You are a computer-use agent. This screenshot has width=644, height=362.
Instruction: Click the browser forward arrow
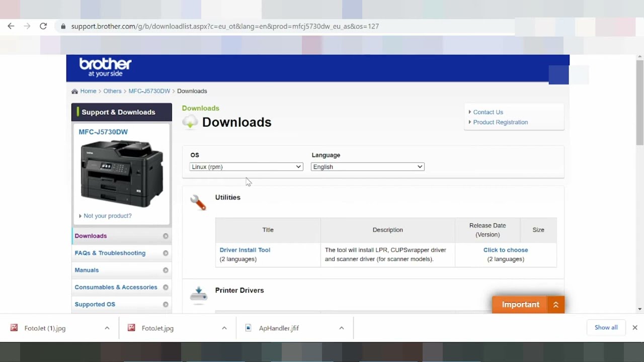27,26
